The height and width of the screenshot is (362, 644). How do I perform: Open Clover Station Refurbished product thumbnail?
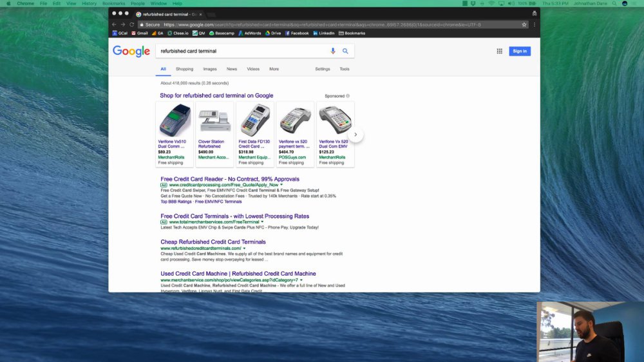tap(214, 120)
